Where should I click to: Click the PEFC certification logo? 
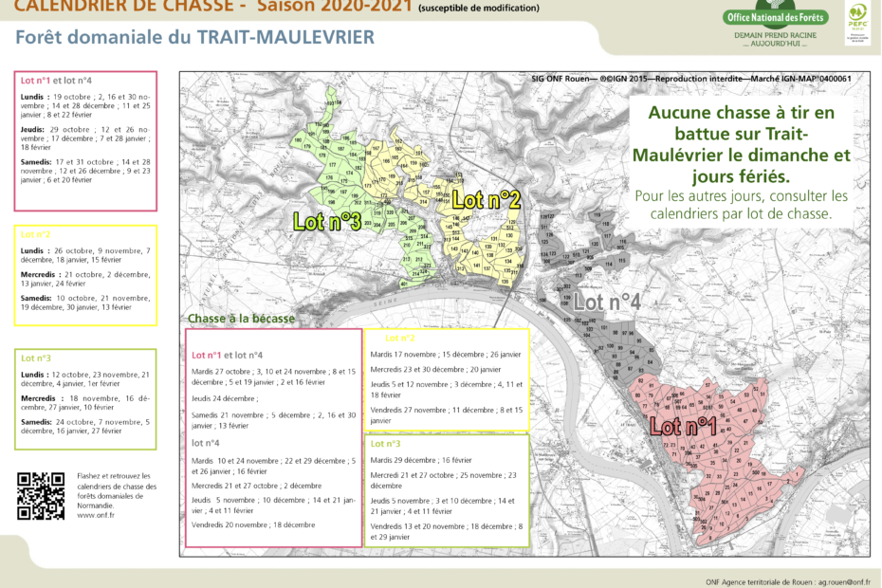pos(856,21)
